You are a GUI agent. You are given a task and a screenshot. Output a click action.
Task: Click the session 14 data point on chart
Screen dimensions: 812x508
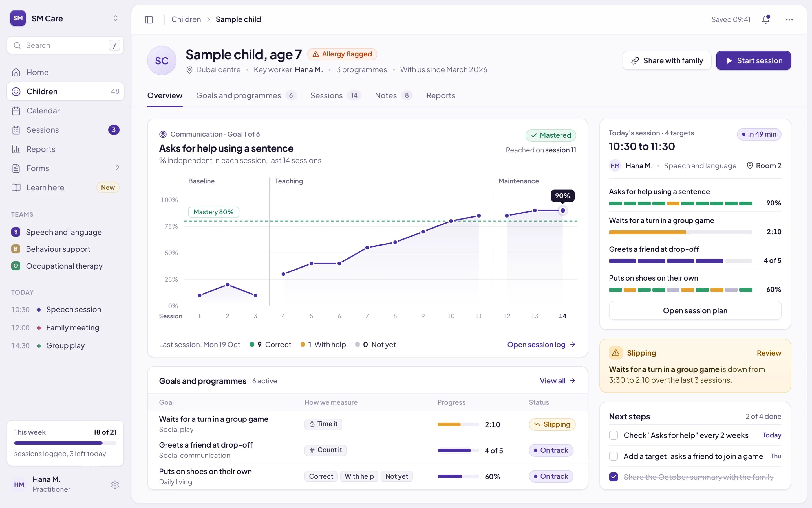click(563, 210)
